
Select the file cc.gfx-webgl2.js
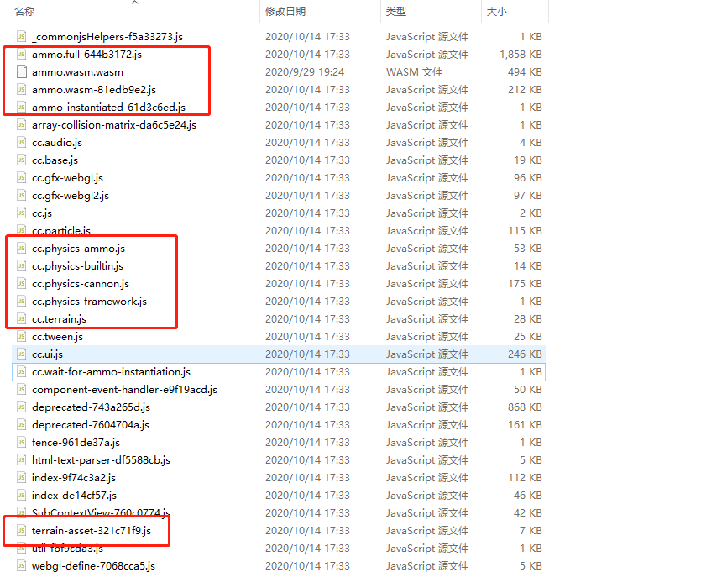[x=71, y=196]
